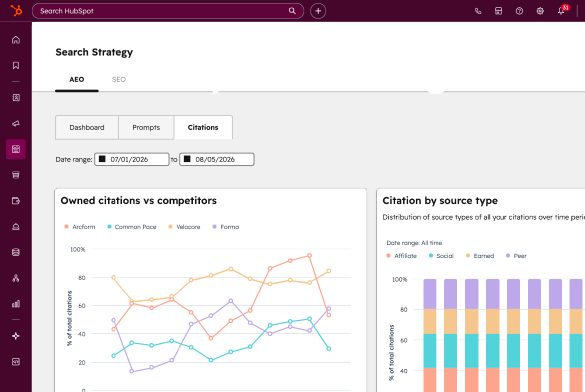Image resolution: width=585 pixels, height=392 pixels.
Task: Click the HubSpot sprocket logo
Action: pyautogui.click(x=16, y=10)
